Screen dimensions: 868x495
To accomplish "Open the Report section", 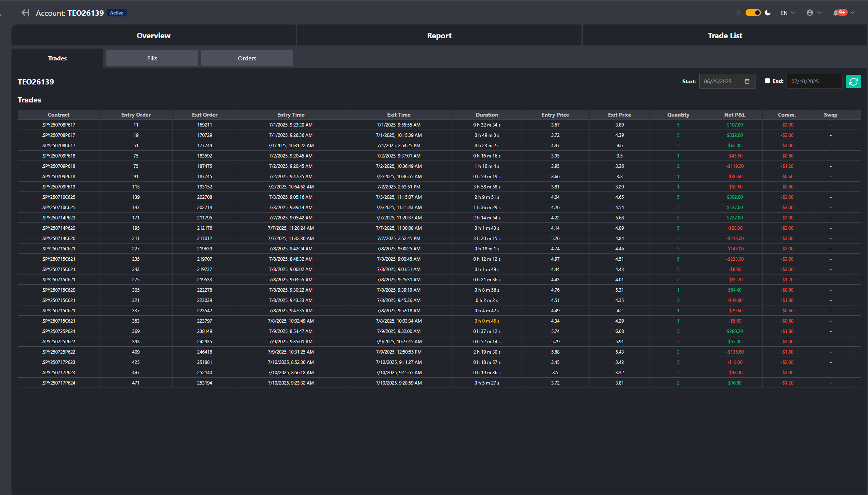I will coord(439,36).
